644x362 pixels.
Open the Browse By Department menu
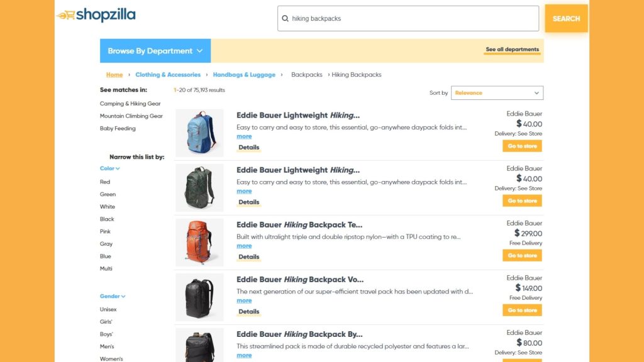155,51
